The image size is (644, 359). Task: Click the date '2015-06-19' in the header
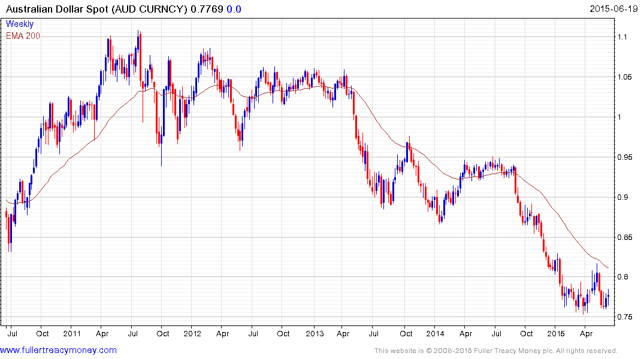613,9
